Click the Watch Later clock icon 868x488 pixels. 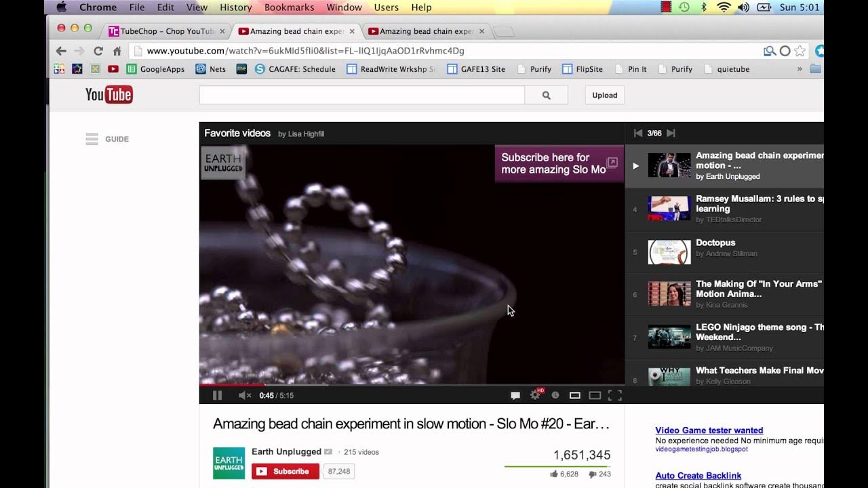pyautogui.click(x=555, y=395)
